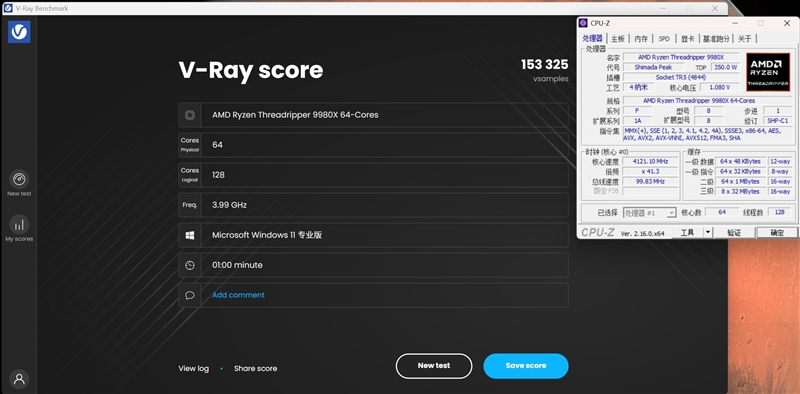Viewport: 800px width, 394px height.
Task: Open New test from sidebar gauge icon
Action: pyautogui.click(x=19, y=180)
